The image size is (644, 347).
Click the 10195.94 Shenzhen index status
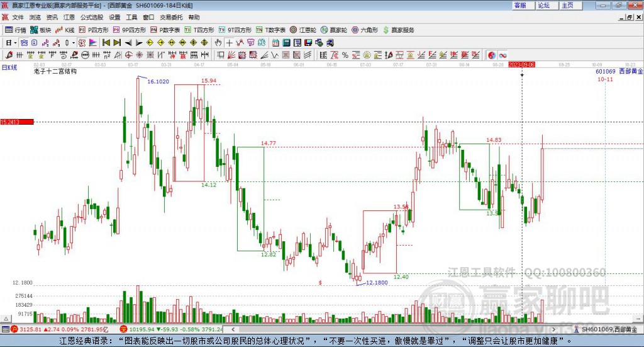[x=172, y=329]
